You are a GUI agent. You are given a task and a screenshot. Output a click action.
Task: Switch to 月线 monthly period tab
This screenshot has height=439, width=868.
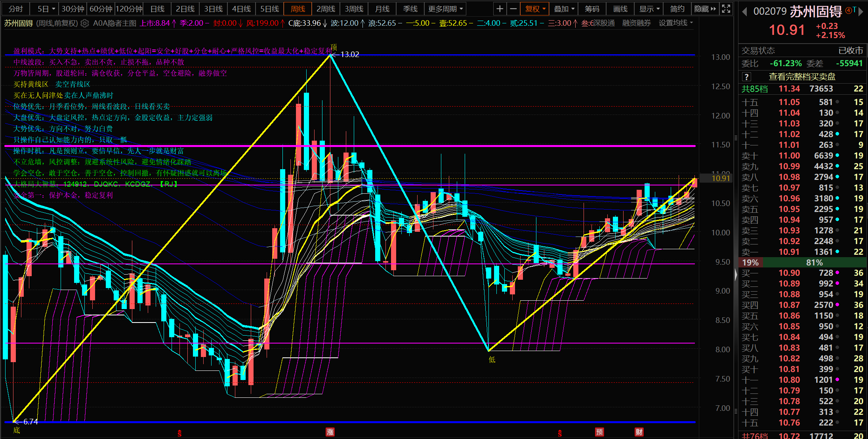382,9
